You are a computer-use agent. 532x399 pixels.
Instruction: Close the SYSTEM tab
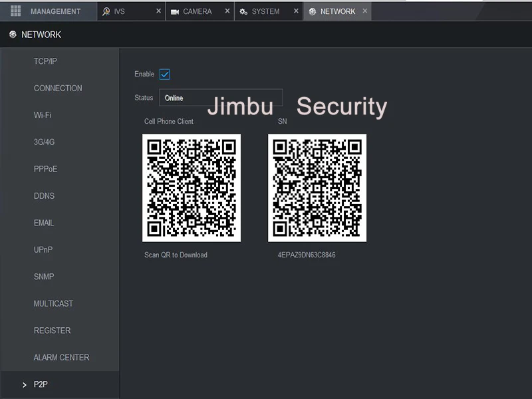tap(296, 11)
